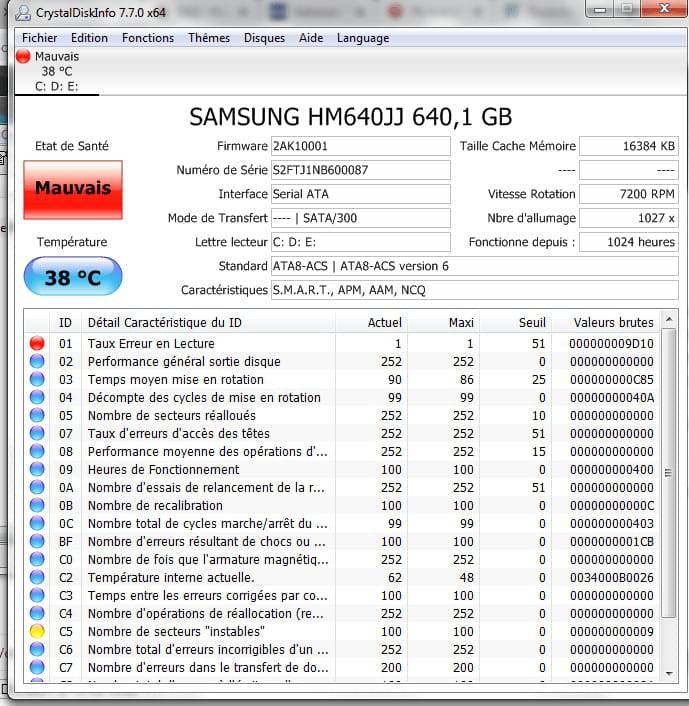Select the Taux Erreur en Lecture row text
The height and width of the screenshot is (706, 689).
pos(151,344)
